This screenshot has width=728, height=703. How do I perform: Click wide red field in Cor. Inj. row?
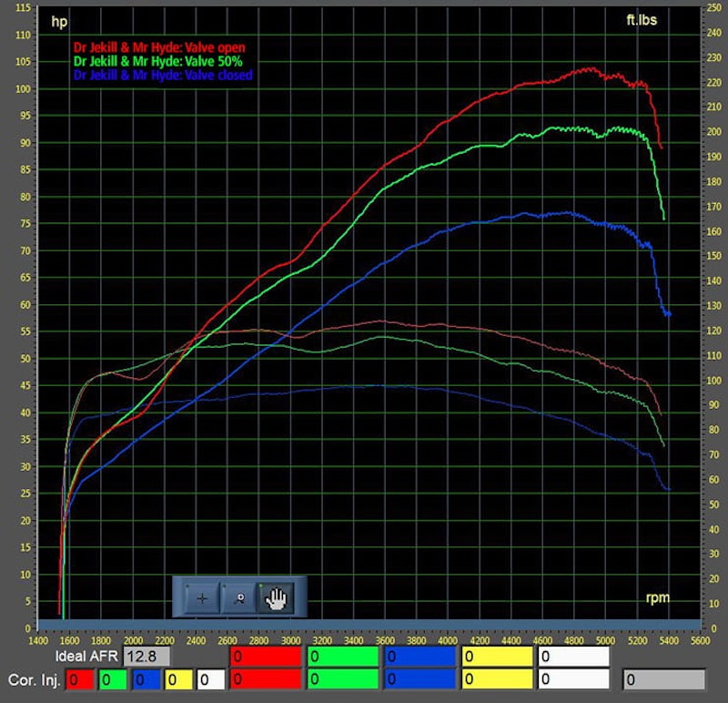pos(266,678)
